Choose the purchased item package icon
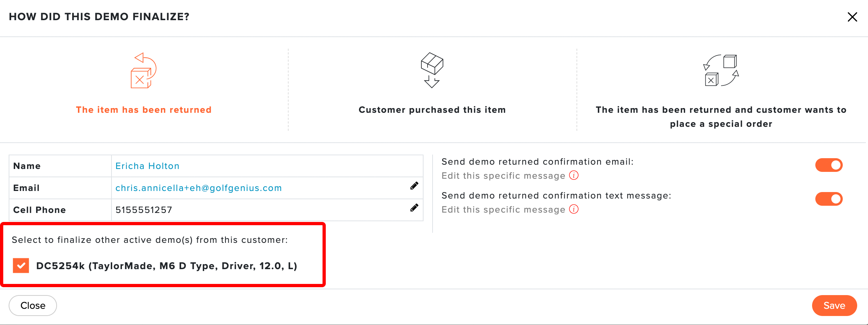The width and height of the screenshot is (868, 325). [432, 70]
